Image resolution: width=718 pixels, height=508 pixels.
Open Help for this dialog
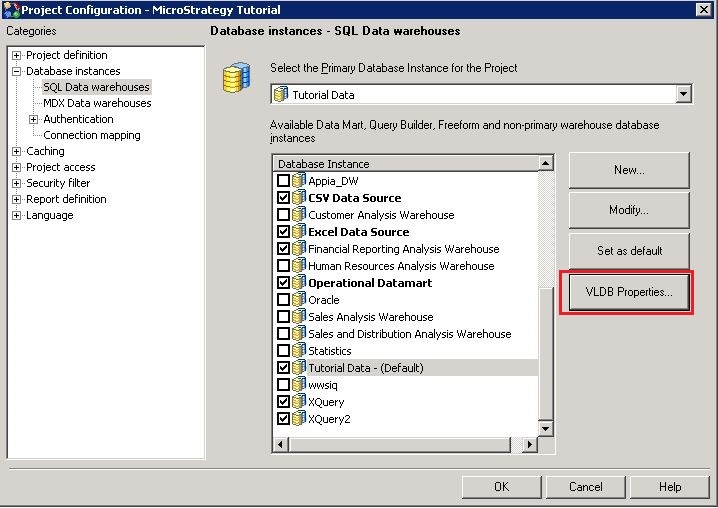click(x=669, y=487)
